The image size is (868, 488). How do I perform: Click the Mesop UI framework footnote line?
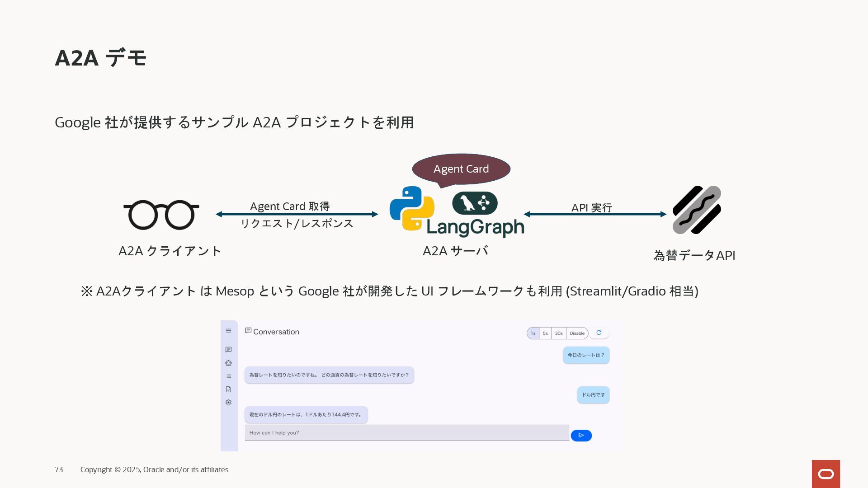[389, 291]
